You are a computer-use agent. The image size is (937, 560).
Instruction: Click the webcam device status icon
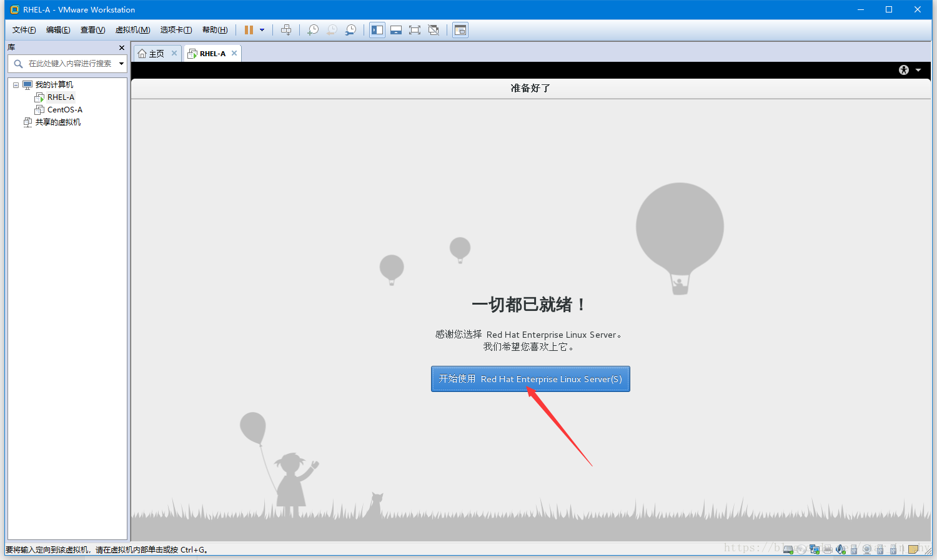pos(867,549)
